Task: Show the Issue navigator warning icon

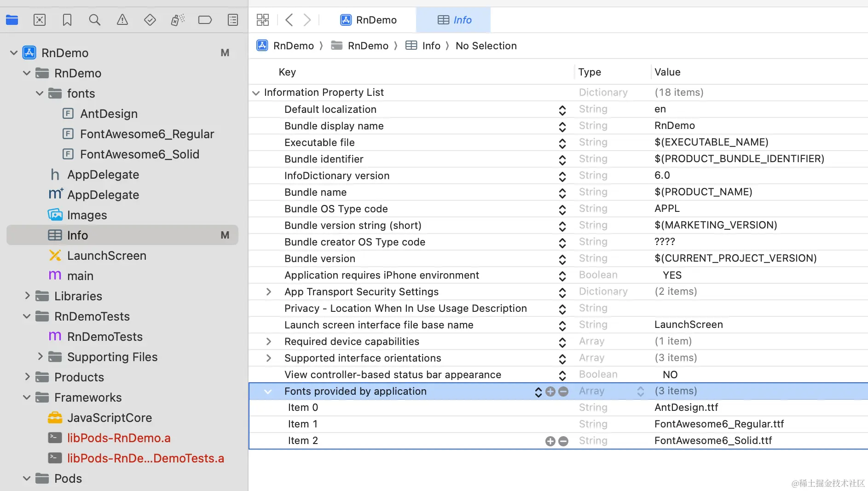Action: (122, 20)
